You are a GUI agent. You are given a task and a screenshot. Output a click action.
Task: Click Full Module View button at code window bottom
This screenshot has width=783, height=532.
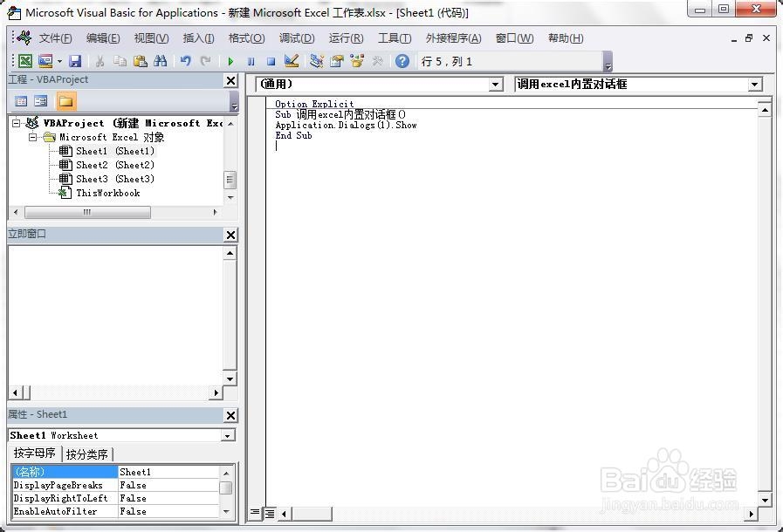(269, 513)
